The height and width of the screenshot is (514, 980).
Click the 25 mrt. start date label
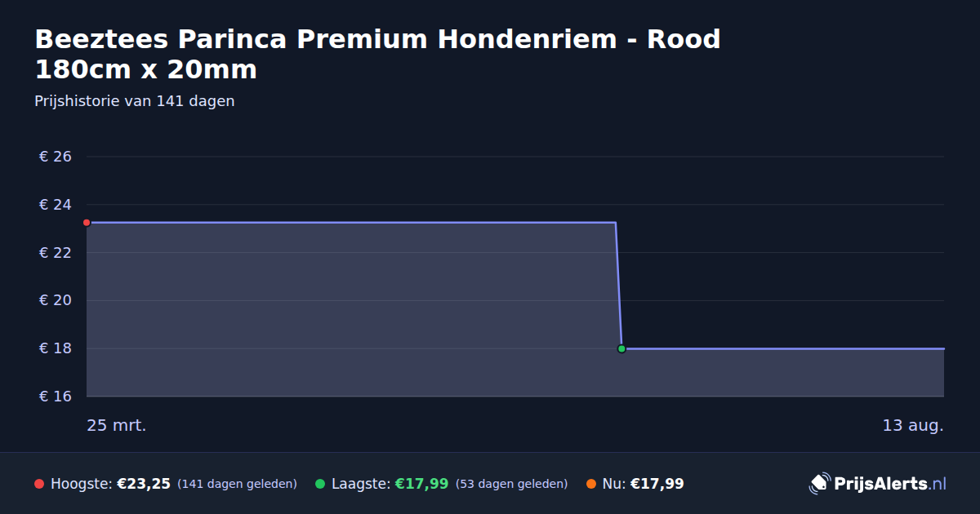(117, 426)
